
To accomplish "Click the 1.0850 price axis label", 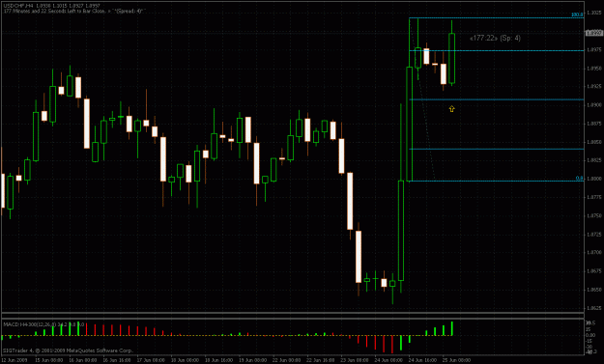I will point(594,142).
